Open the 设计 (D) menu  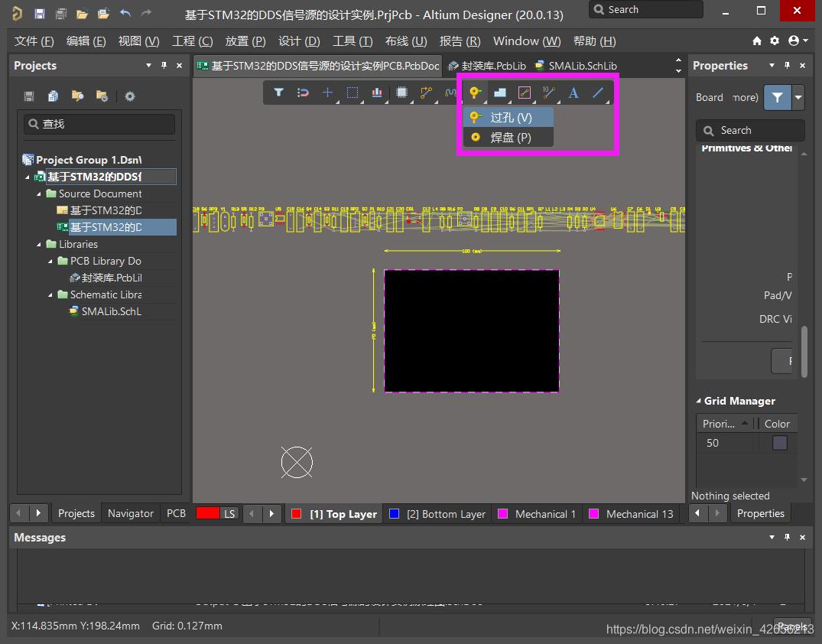coord(299,41)
